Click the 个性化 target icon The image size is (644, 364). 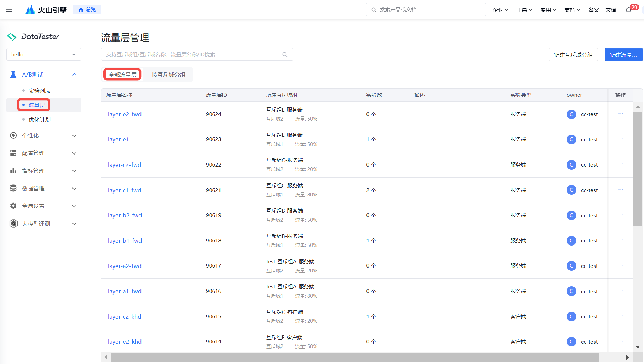click(13, 135)
